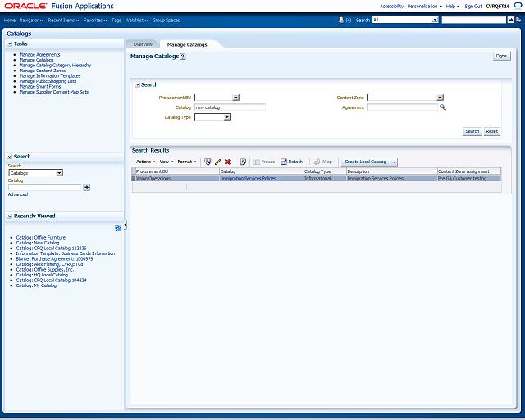Switch to the Overview tab
Image resolution: width=525 pixels, height=420 pixels.
pos(143,44)
